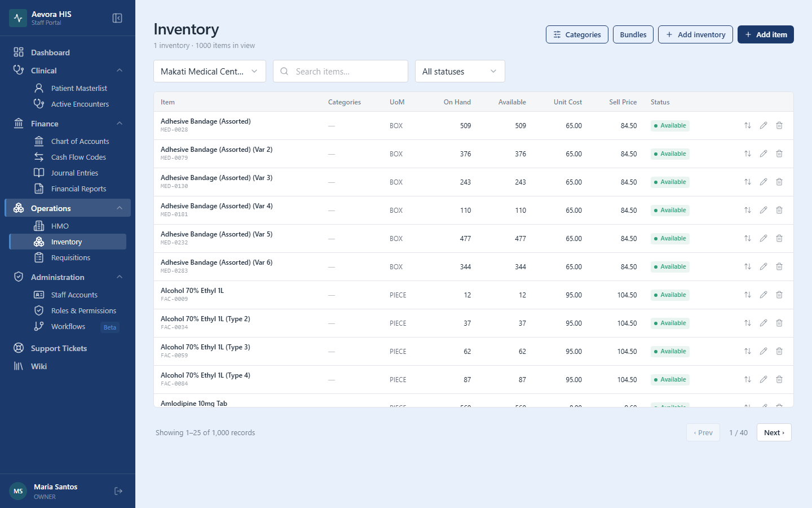
Task: Delete Alcohol 70% Ethyl 1L (Type 3)
Action: [779, 351]
